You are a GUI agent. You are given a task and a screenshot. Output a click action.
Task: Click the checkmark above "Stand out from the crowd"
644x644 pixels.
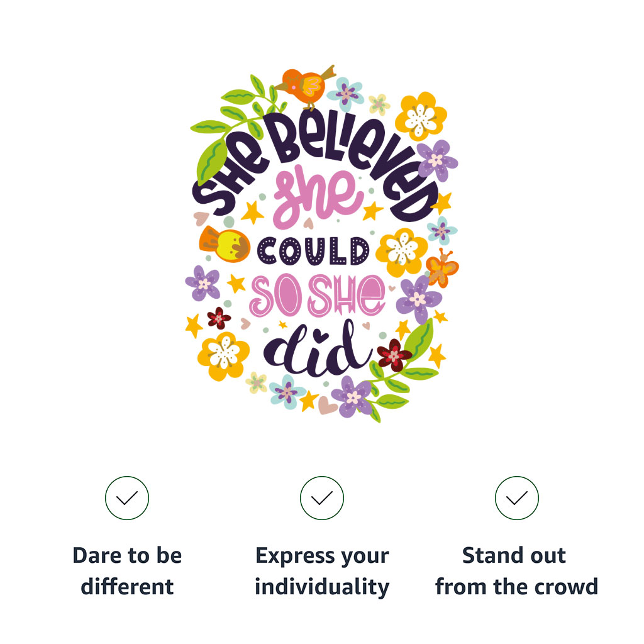tap(517, 498)
